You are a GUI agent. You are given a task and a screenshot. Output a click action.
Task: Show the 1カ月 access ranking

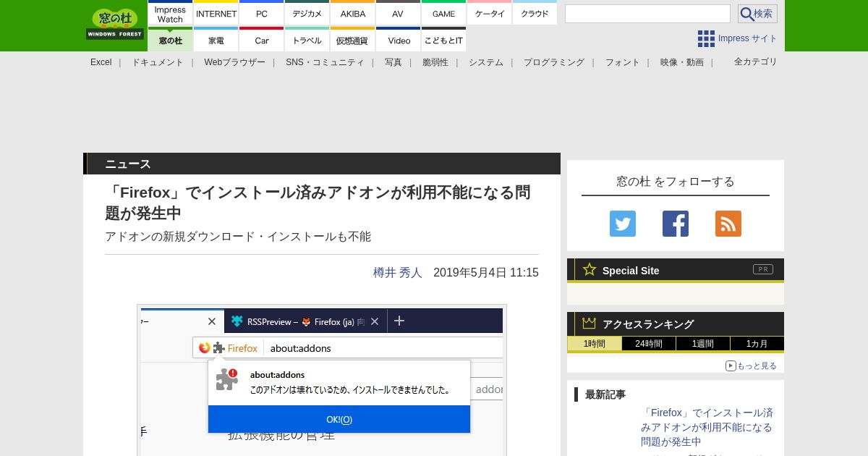(757, 344)
